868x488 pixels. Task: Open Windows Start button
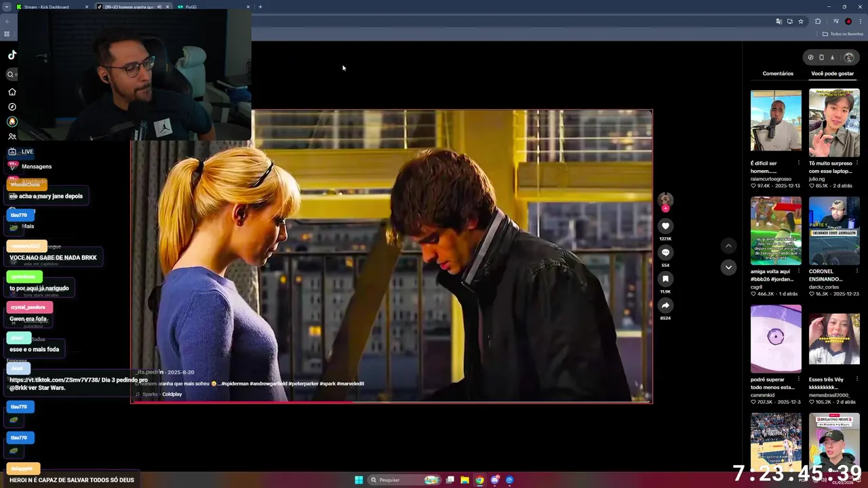359,480
